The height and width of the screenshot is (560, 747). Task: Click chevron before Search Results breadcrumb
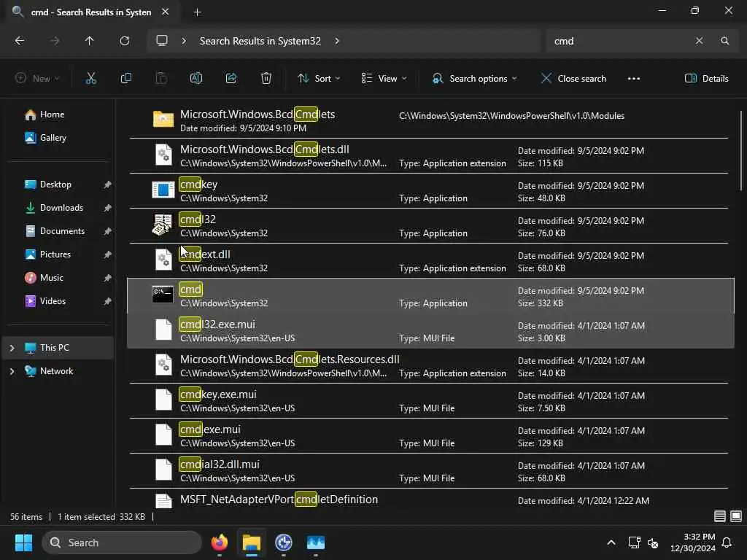(x=183, y=41)
